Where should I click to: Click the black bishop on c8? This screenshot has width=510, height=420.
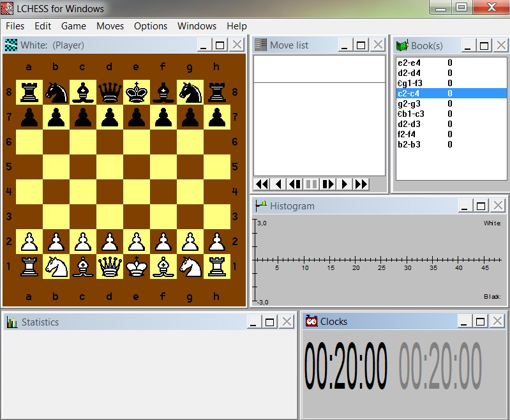(x=83, y=93)
